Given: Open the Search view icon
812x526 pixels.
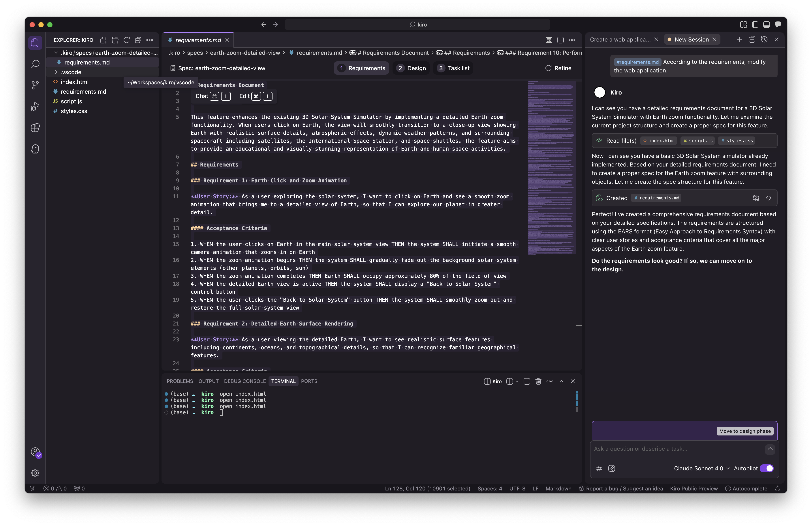Looking at the screenshot, I should pyautogui.click(x=35, y=64).
